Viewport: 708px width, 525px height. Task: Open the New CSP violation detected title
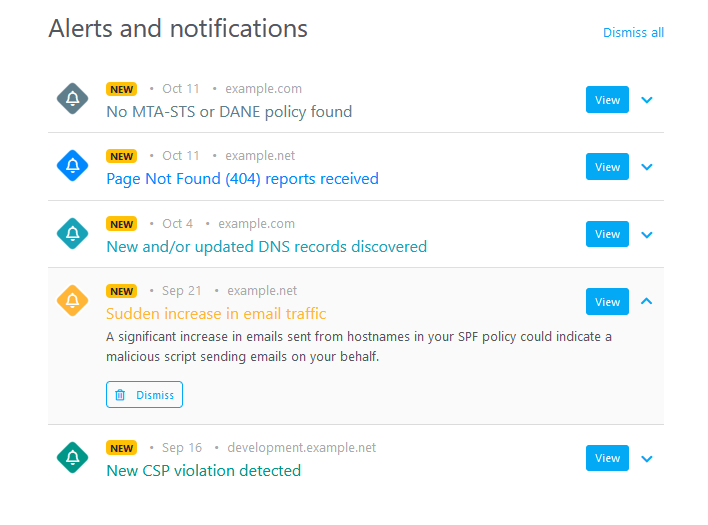point(203,470)
